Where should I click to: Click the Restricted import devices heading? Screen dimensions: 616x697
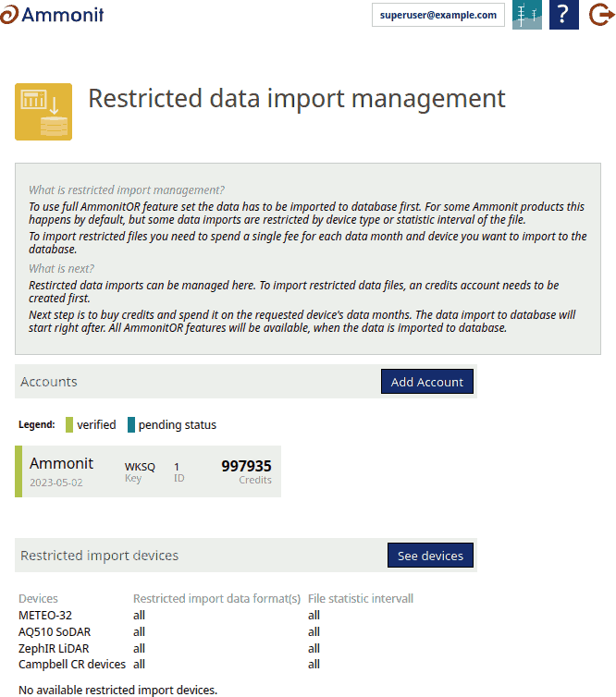tap(99, 556)
